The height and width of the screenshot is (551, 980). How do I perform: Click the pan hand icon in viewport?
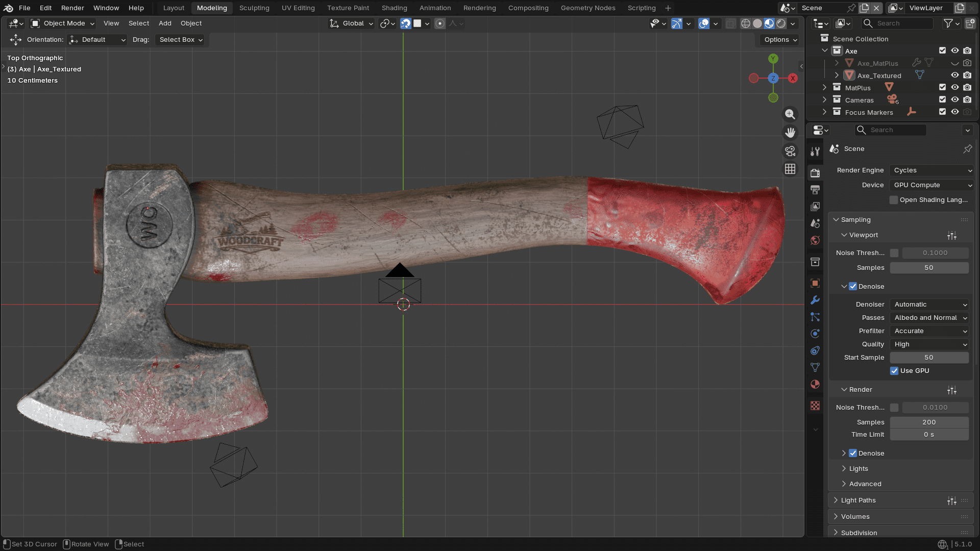[x=790, y=133]
